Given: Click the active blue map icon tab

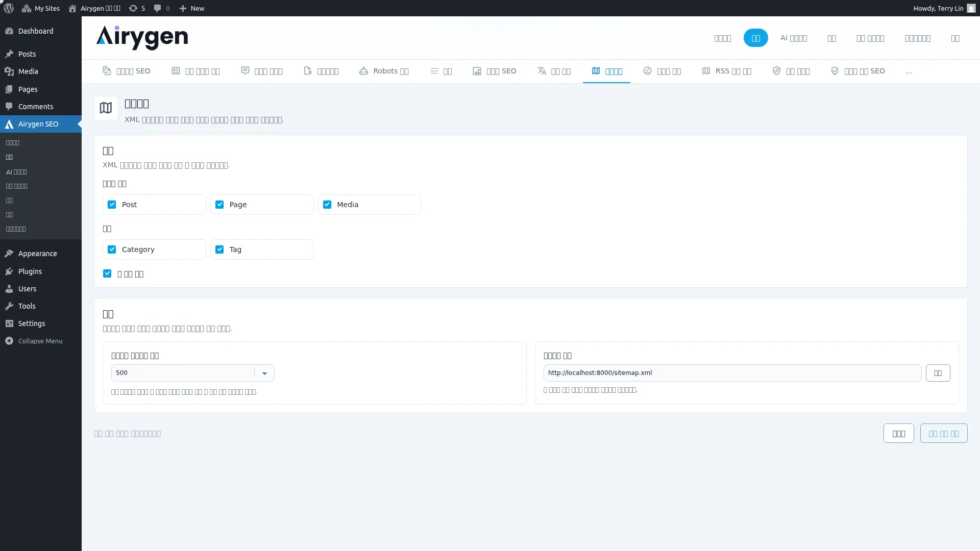Looking at the screenshot, I should coord(596,71).
